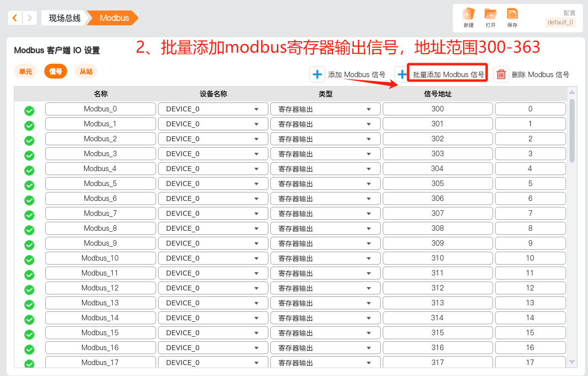Viewport: 588px width, 376px height.
Task: Click green check icon of Modbus_0 row
Action: (x=29, y=111)
